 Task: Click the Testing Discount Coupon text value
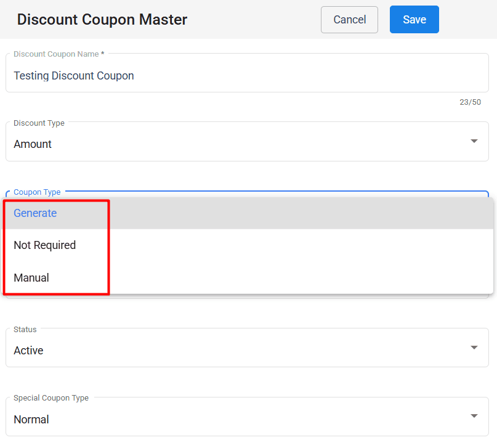tap(74, 76)
